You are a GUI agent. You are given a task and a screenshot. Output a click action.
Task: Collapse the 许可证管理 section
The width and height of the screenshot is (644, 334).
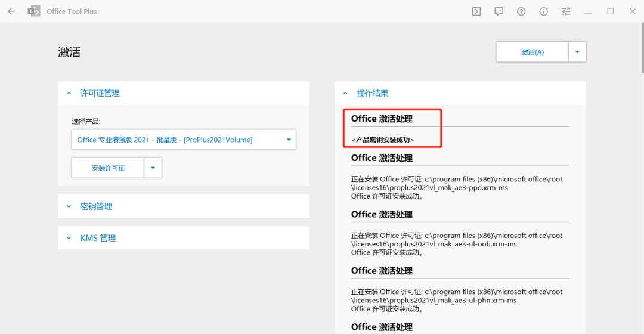click(x=184, y=93)
